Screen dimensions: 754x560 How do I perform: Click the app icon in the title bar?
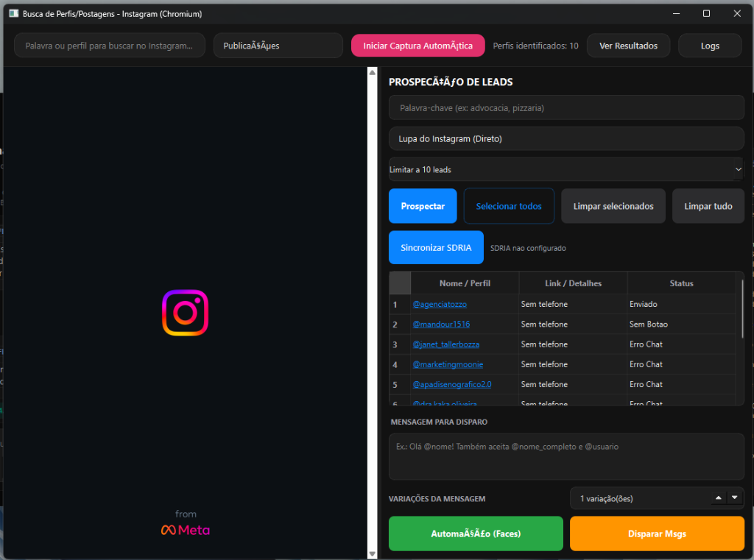click(13, 13)
